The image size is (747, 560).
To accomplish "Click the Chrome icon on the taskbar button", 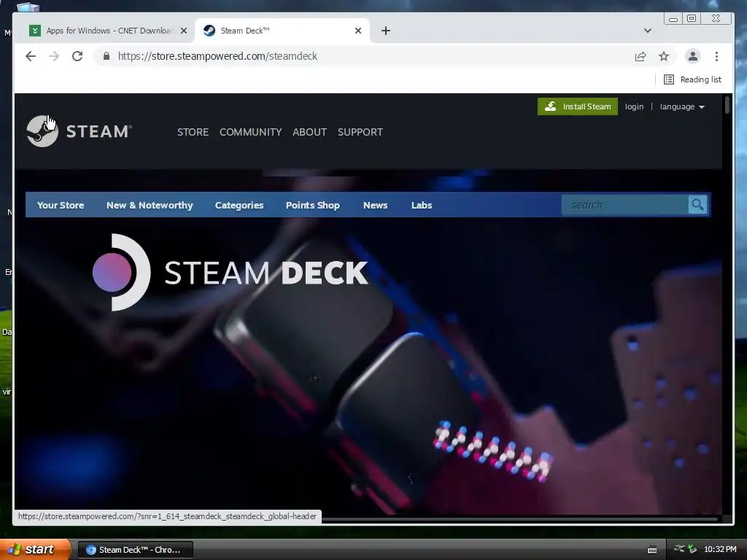I will pyautogui.click(x=91, y=550).
